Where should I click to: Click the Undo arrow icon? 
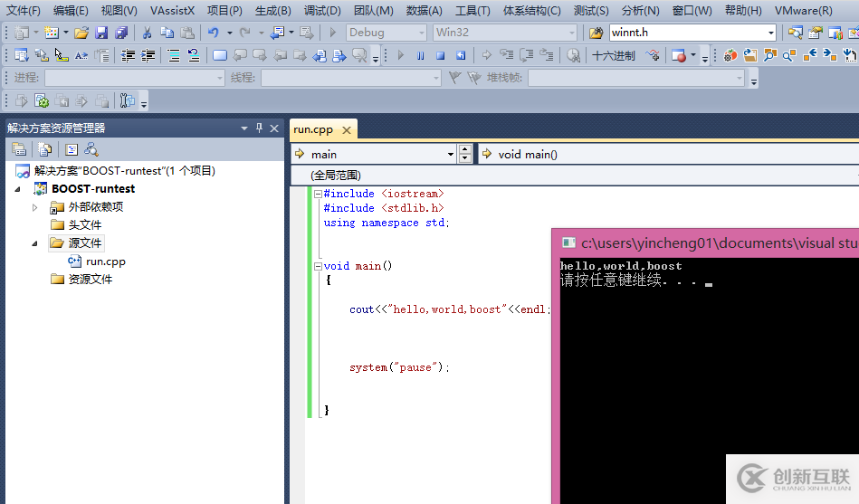coord(213,33)
